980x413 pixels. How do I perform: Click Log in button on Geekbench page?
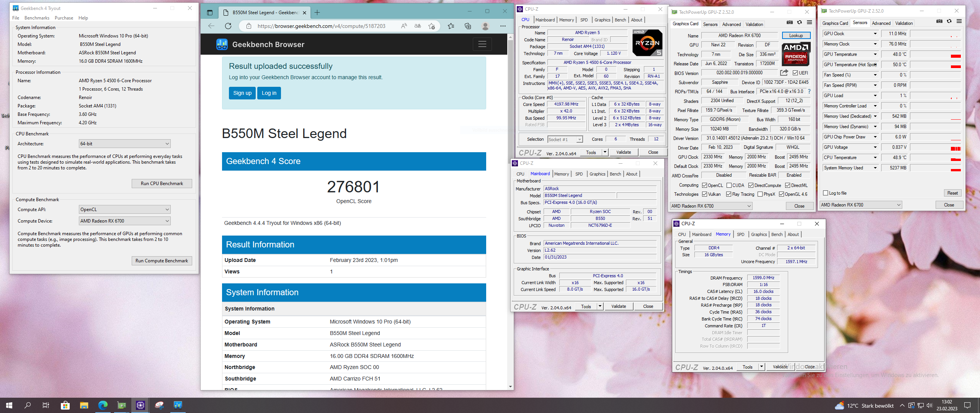269,93
